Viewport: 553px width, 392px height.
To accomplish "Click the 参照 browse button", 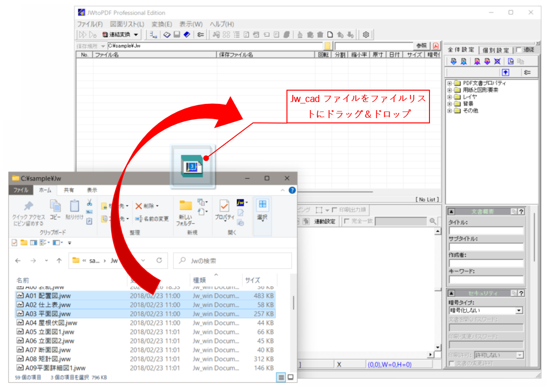I will [x=421, y=46].
